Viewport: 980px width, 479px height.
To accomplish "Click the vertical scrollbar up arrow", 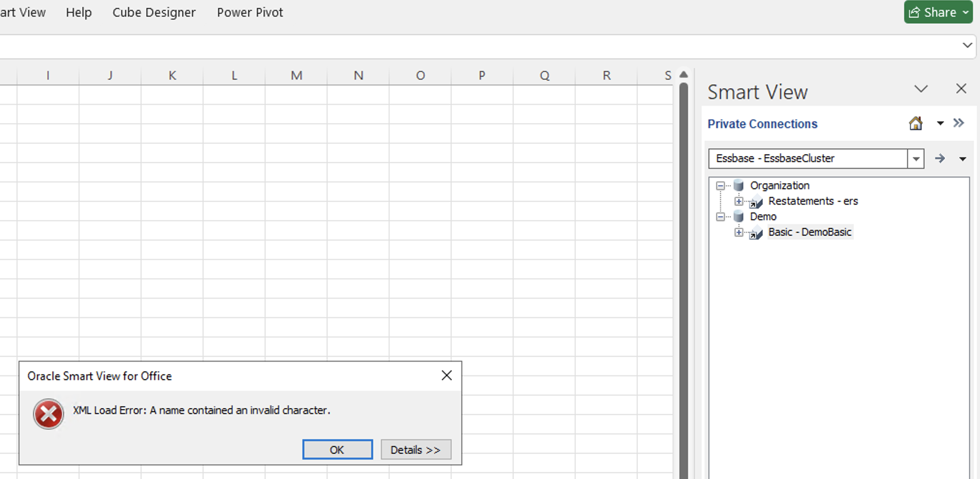I will tap(683, 74).
